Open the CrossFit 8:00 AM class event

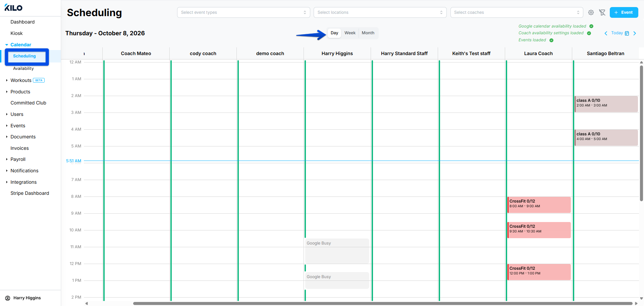[x=539, y=205]
